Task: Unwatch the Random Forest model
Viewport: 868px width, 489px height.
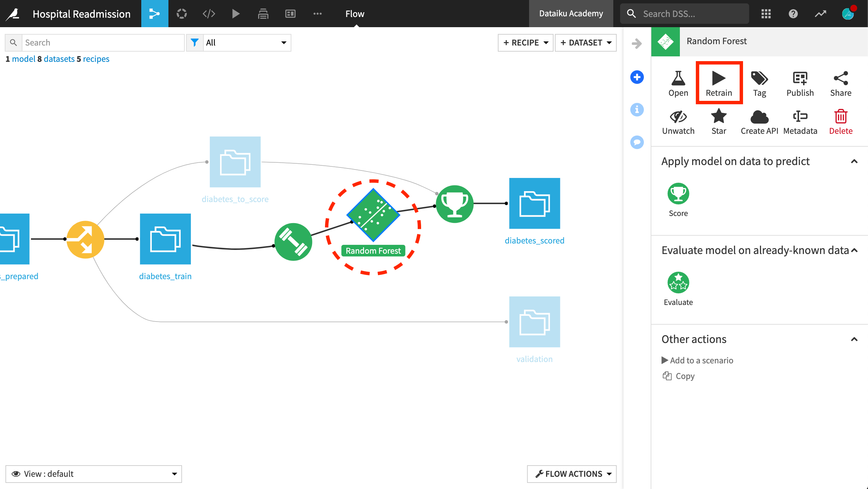Action: pyautogui.click(x=678, y=122)
